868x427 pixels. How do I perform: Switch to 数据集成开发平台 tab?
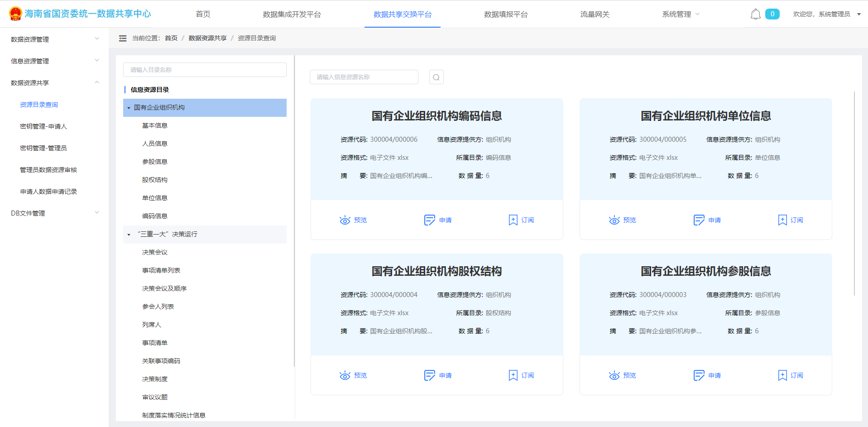click(x=292, y=14)
